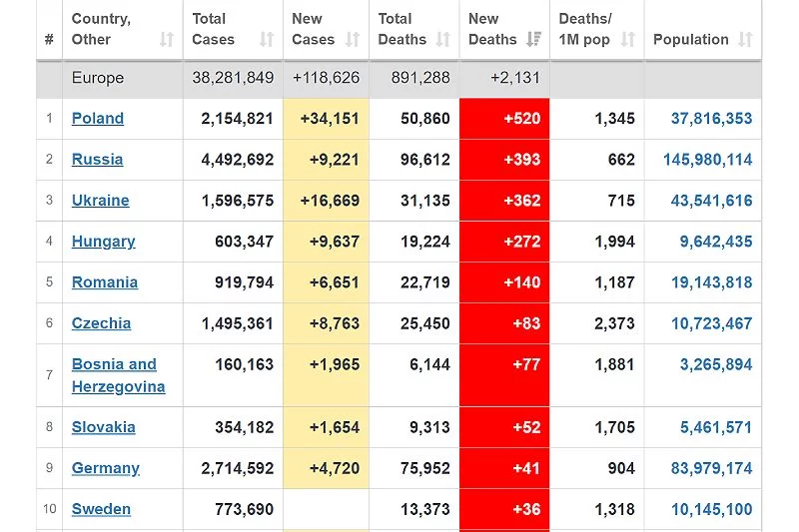Sort by Deaths/1M pop column arrows
This screenshot has width=799, height=532.
[628, 39]
